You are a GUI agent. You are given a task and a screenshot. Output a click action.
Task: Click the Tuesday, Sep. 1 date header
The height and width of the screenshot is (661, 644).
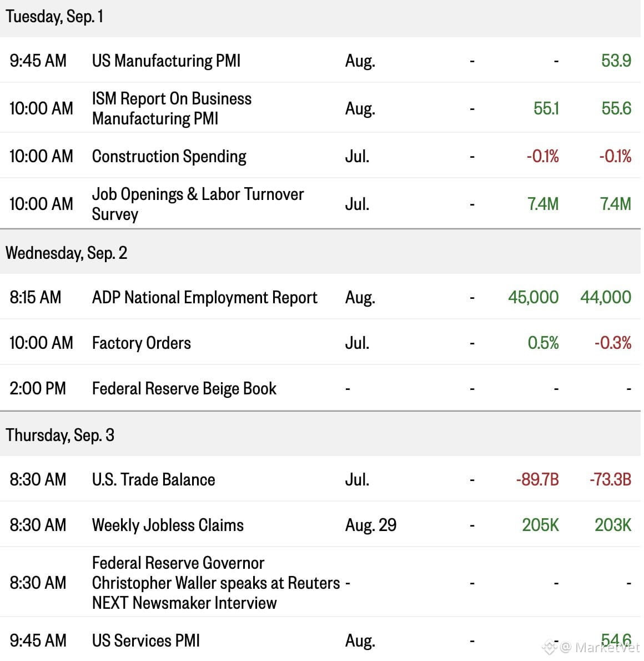point(54,17)
